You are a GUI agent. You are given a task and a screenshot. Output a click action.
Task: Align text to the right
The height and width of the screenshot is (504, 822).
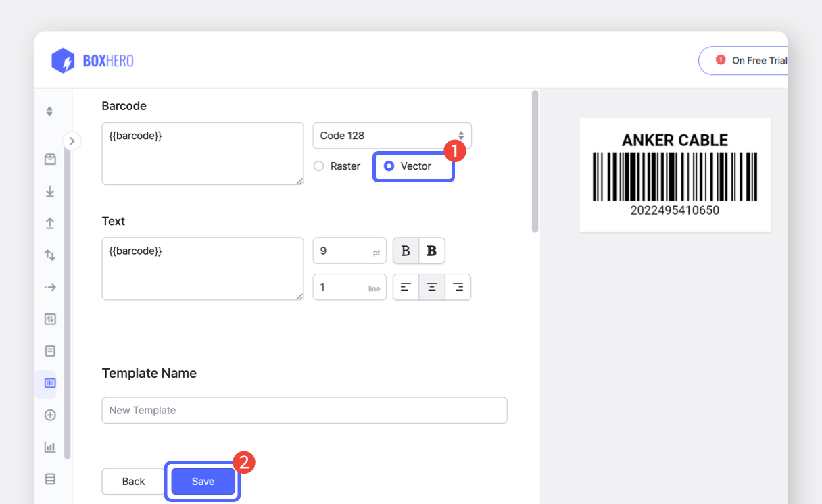(x=458, y=287)
